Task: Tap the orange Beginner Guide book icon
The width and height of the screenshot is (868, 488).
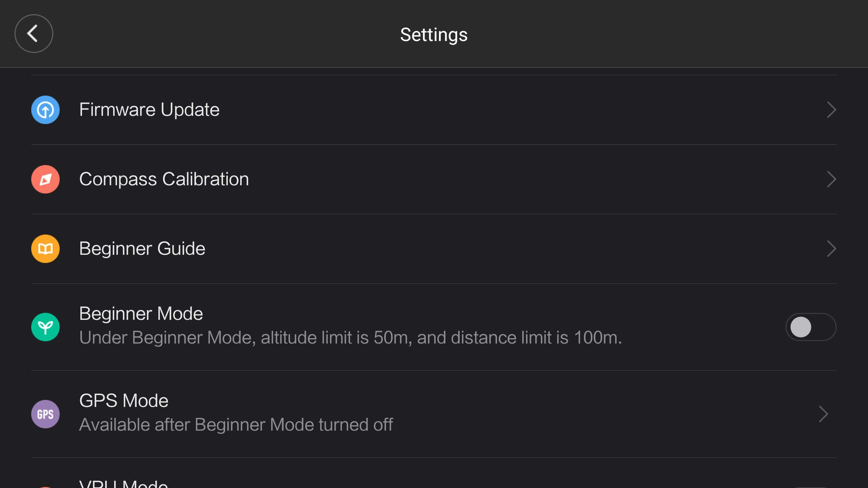Action: (45, 249)
